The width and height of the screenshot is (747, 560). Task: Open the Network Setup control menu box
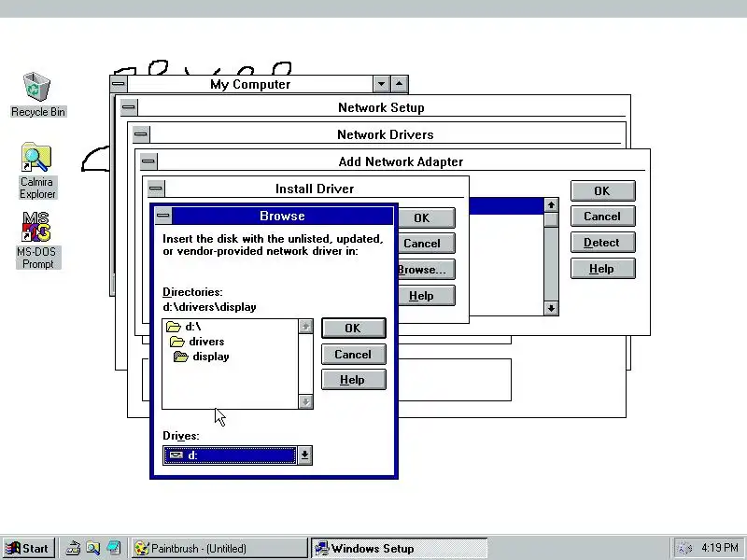pyautogui.click(x=128, y=107)
